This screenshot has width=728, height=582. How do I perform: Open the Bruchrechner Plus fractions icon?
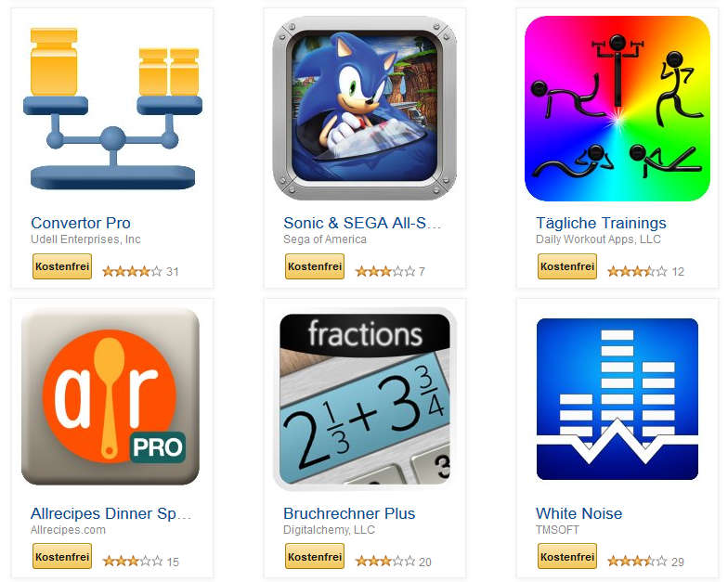click(364, 399)
